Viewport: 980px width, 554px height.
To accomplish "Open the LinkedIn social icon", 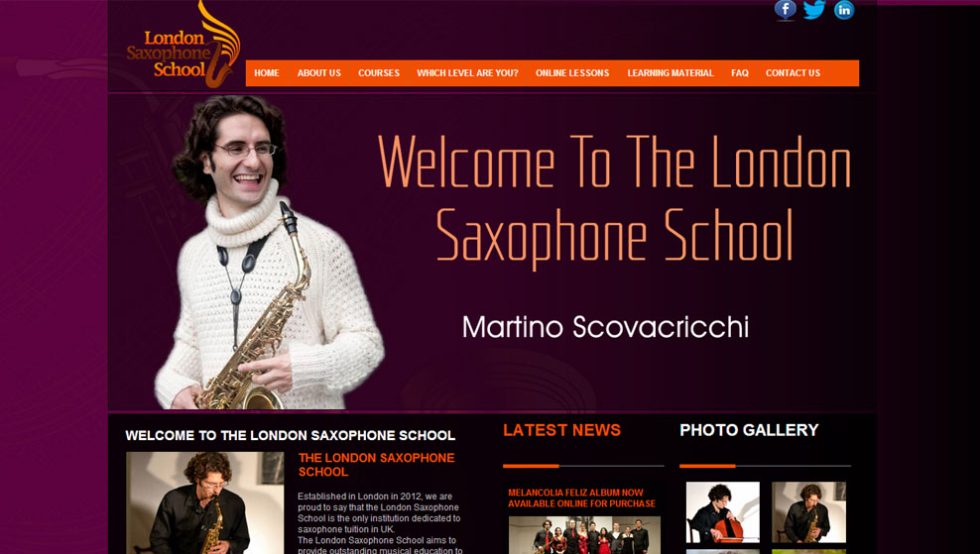I will click(x=844, y=10).
